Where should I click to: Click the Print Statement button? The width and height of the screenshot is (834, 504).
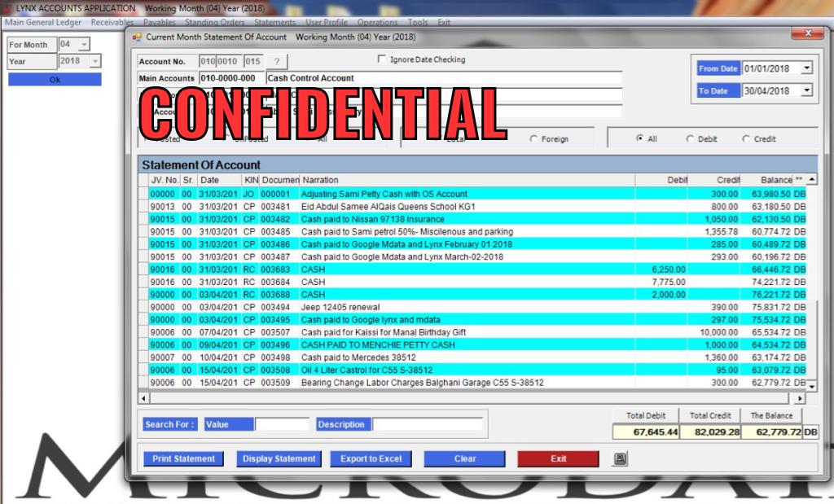coord(183,458)
